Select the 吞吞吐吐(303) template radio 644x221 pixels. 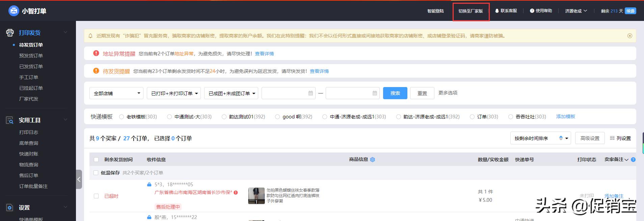coord(511,117)
